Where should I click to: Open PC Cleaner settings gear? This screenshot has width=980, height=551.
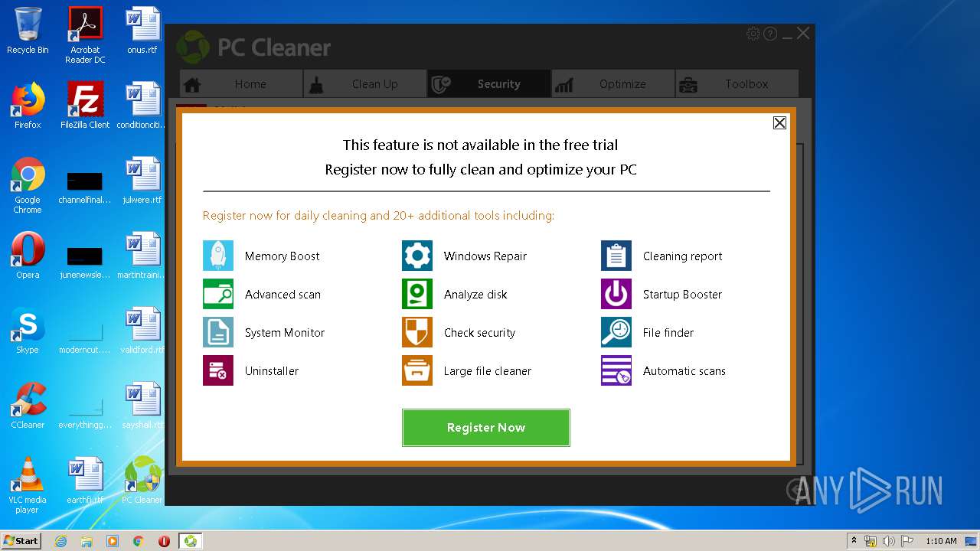click(753, 34)
